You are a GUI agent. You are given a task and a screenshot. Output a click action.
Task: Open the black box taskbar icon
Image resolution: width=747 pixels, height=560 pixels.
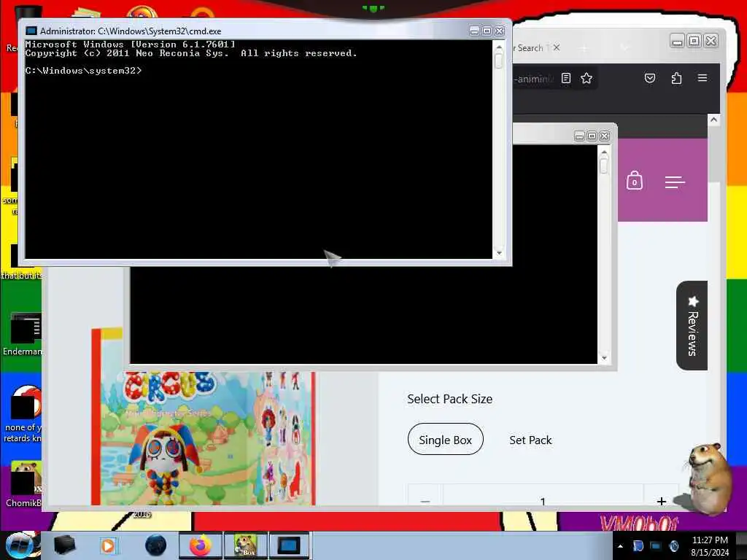pos(64,545)
